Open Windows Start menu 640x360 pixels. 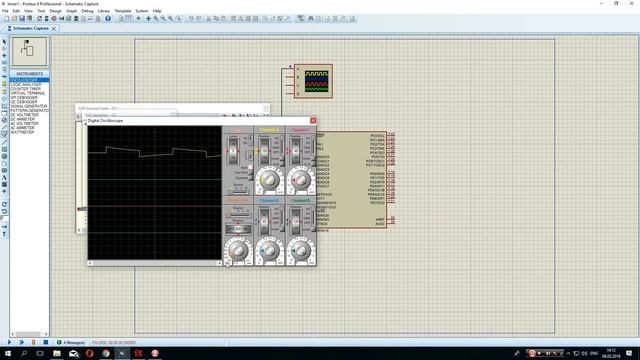(x=8, y=353)
